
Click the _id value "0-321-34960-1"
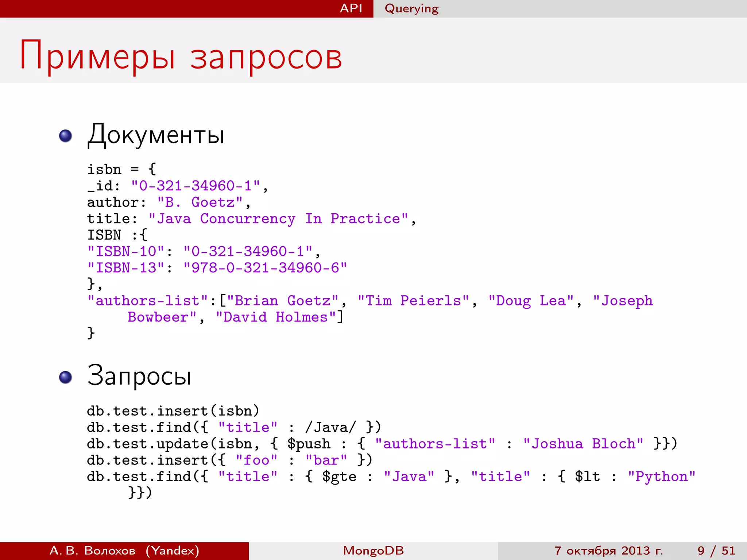pyautogui.click(x=195, y=186)
